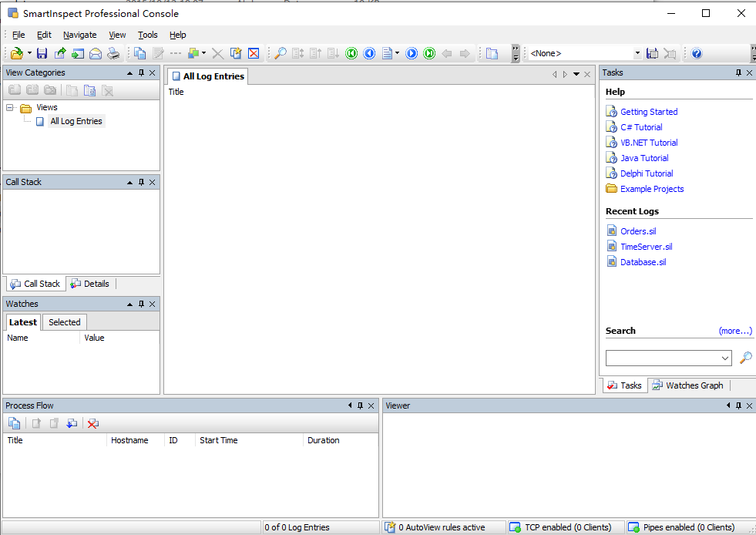Open the Getting Started help link
This screenshot has height=535, width=756.
click(649, 112)
